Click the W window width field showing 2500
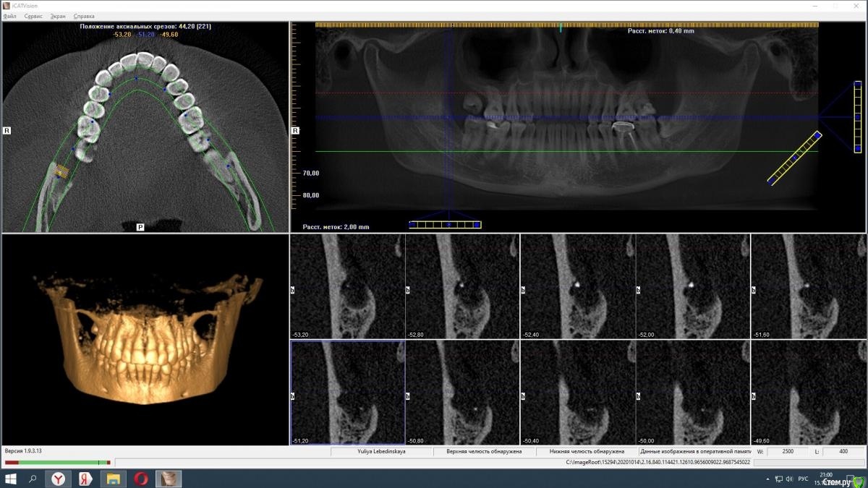868x488 pixels. pyautogui.click(x=787, y=452)
